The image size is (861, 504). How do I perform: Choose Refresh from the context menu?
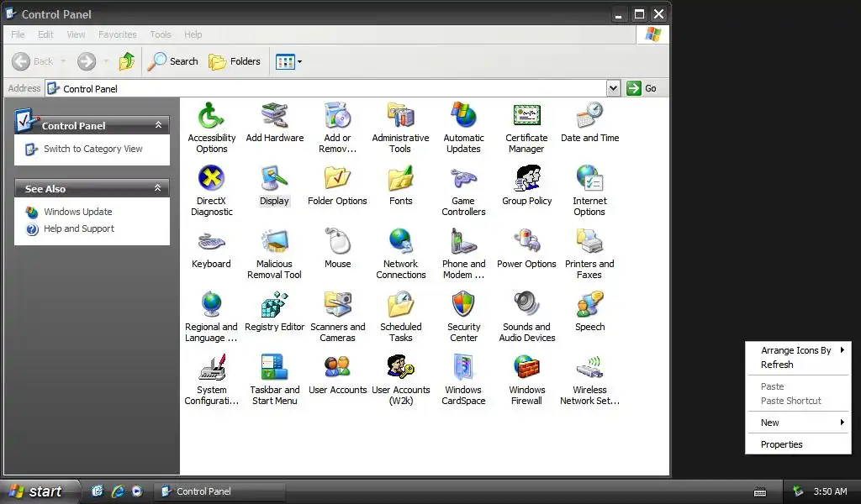tap(799, 365)
